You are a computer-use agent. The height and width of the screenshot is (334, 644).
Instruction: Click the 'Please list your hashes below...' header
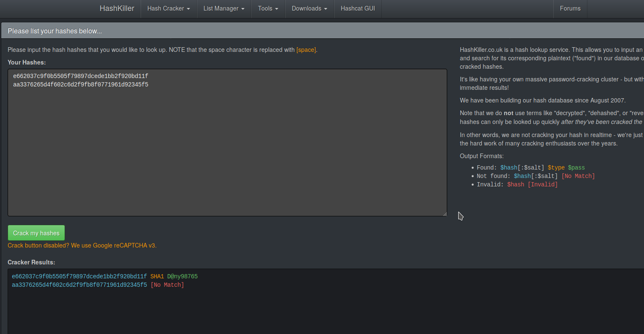(54, 31)
